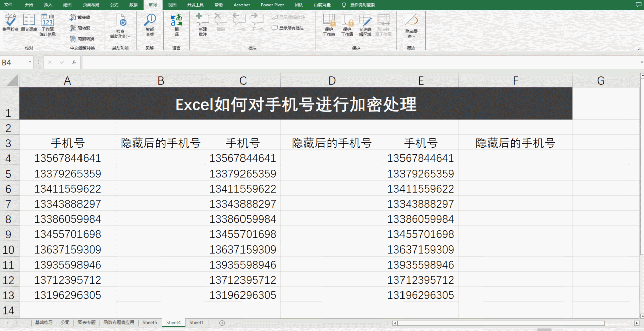Click the 删除 comment button

(221, 23)
